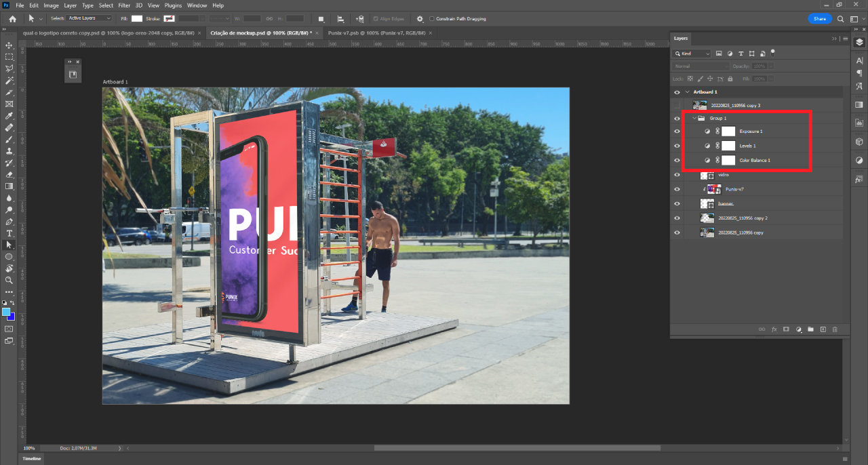Open path arrangement options
868x465 pixels.
click(359, 19)
